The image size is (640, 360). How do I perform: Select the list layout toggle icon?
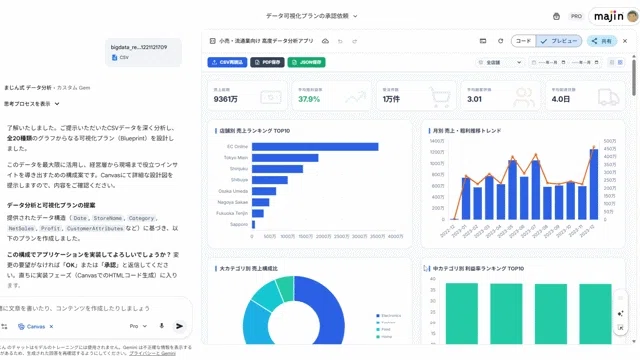611,62
